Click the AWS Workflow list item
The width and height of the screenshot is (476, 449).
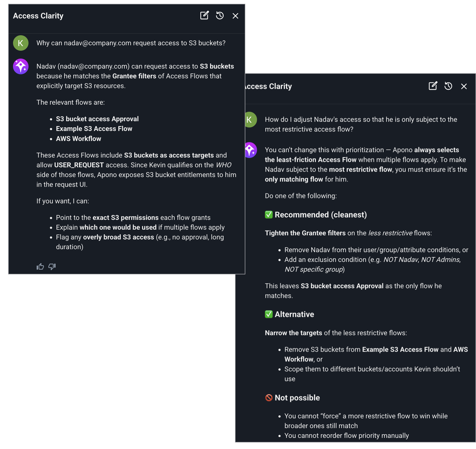[x=78, y=139]
